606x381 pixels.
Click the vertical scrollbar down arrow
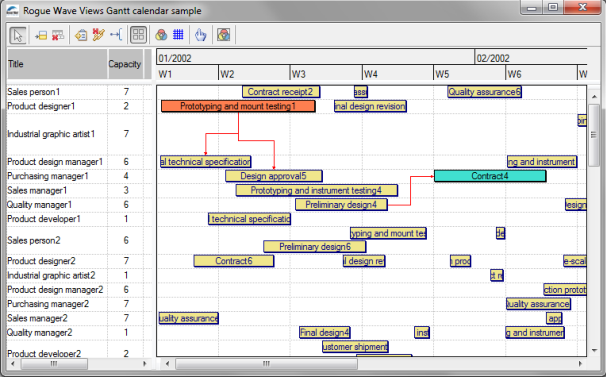tap(594, 350)
